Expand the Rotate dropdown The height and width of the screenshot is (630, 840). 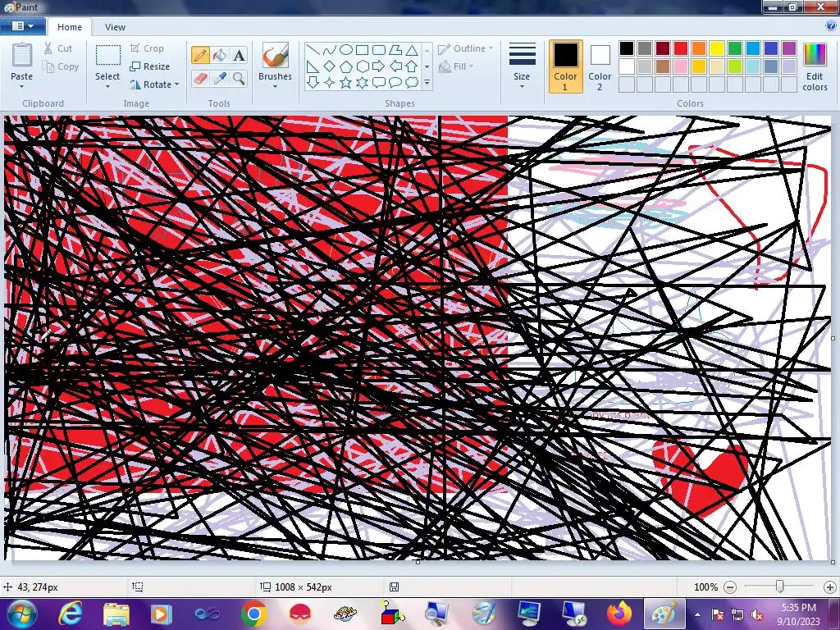click(x=177, y=84)
